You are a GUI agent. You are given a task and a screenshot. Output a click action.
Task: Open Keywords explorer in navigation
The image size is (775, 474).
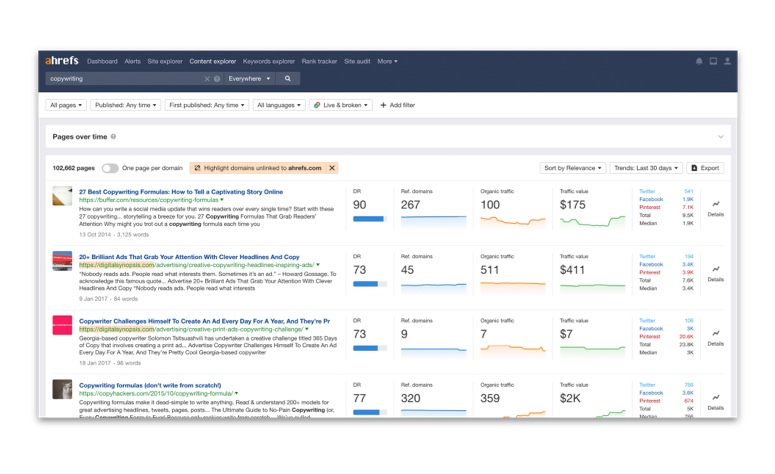pyautogui.click(x=269, y=61)
